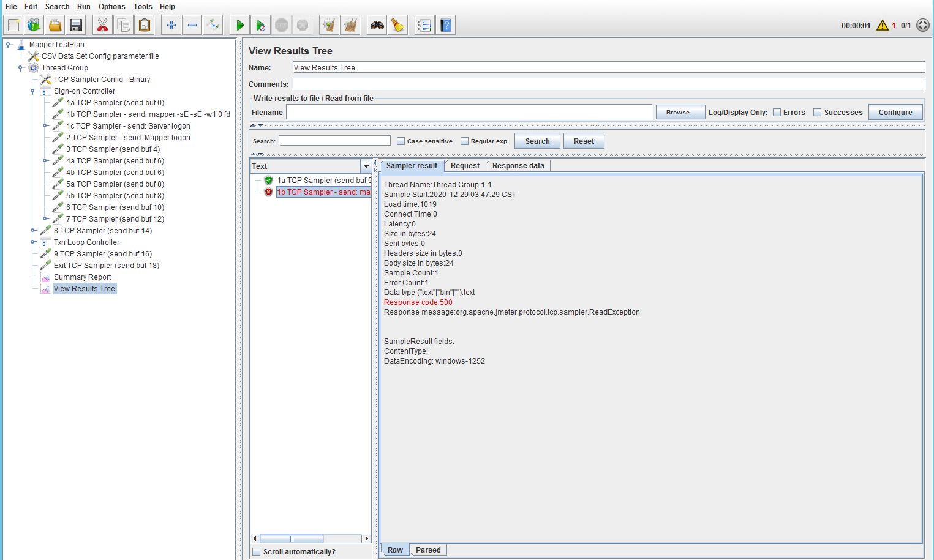Enable the Regular exp. checkbox
The height and width of the screenshot is (560, 934).
(x=465, y=140)
